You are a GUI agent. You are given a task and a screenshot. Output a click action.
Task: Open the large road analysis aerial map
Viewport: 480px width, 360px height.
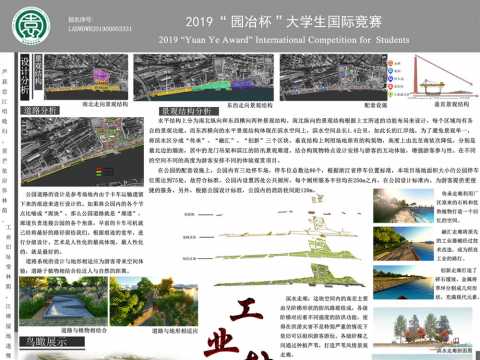coord(82,151)
